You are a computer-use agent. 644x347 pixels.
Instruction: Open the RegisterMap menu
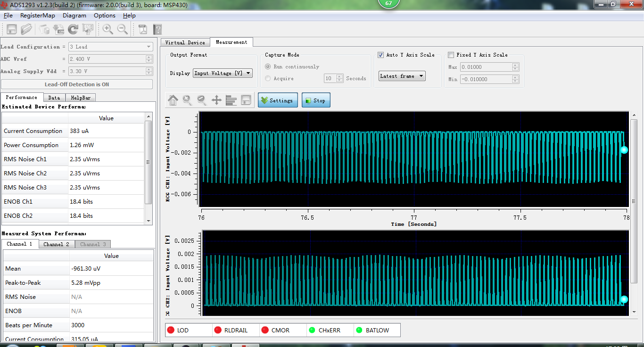pos(38,16)
